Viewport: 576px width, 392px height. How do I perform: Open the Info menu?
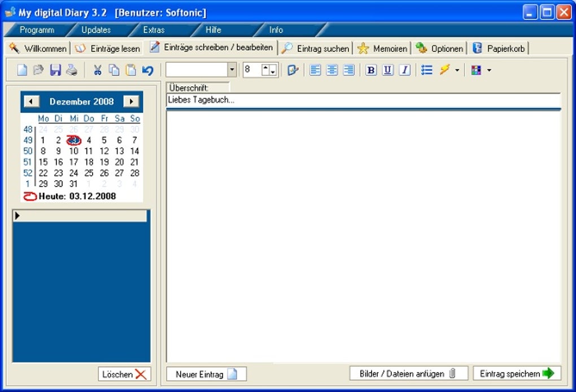[x=276, y=30]
